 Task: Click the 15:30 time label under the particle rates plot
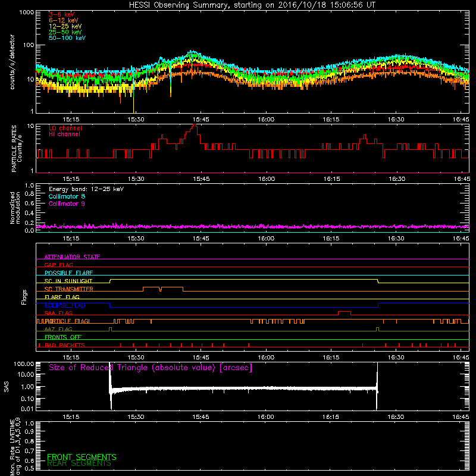(136, 179)
